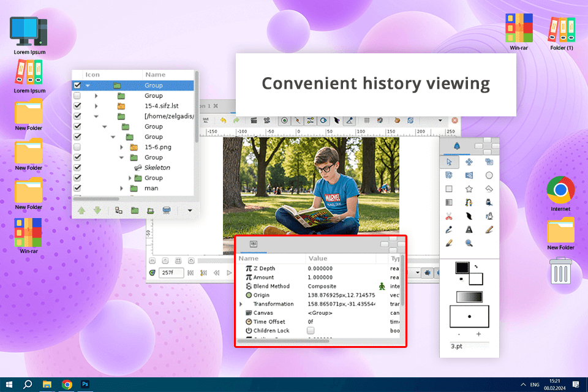The width and height of the screenshot is (588, 392).
Task: Click the black outline color swatch
Action: 462,268
